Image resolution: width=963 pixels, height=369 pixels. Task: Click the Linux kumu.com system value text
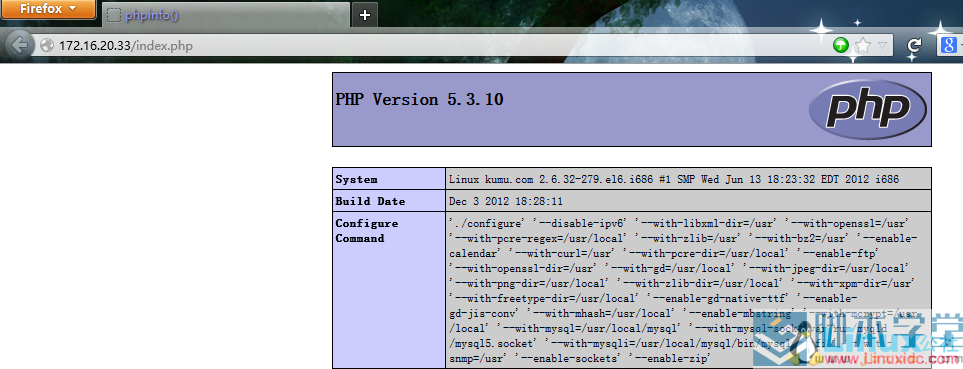[x=674, y=179]
